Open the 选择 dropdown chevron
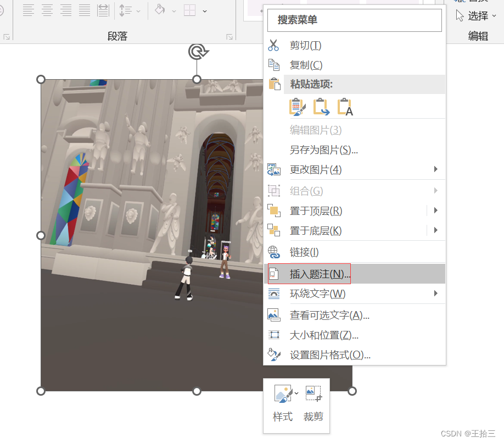 [494, 15]
